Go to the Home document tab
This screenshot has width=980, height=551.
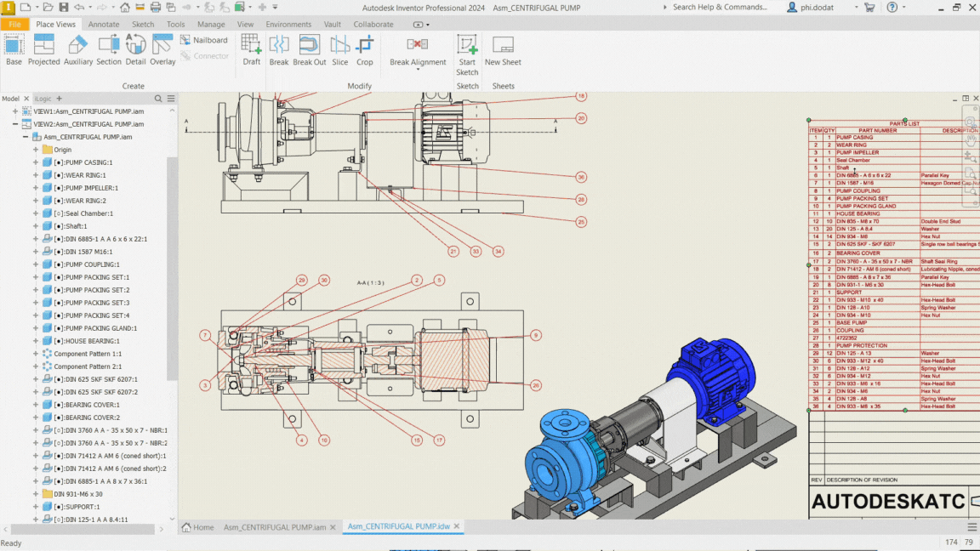pos(197,527)
